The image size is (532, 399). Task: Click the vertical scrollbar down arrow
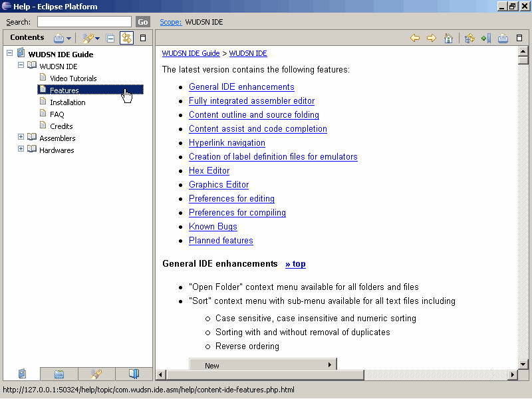click(x=523, y=364)
